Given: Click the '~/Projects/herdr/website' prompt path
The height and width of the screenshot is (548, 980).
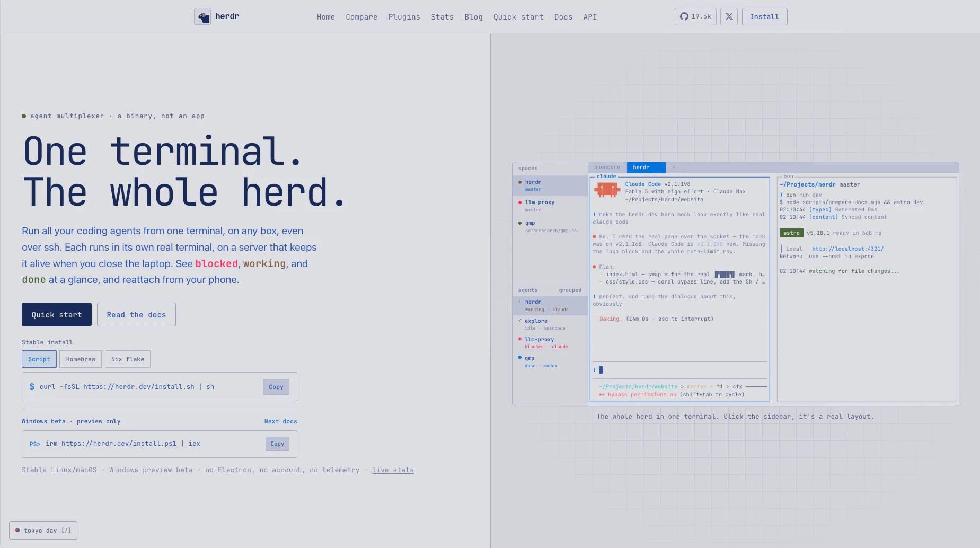Looking at the screenshot, I should (638, 387).
